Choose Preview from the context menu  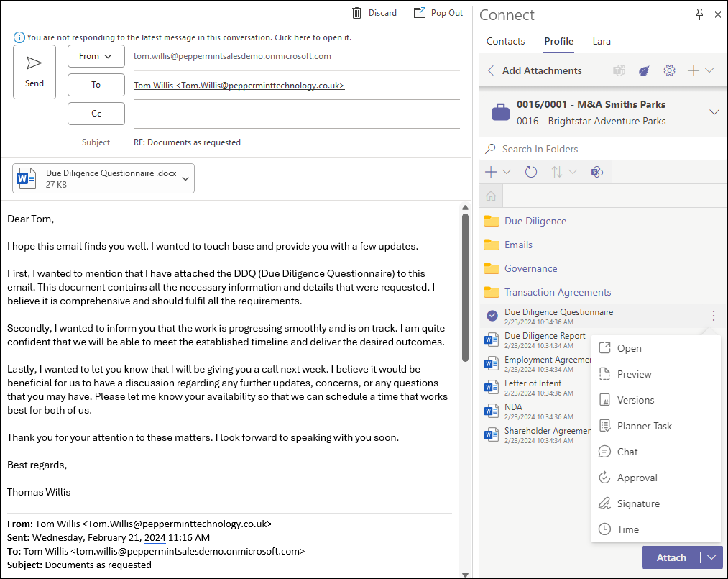tap(656, 374)
